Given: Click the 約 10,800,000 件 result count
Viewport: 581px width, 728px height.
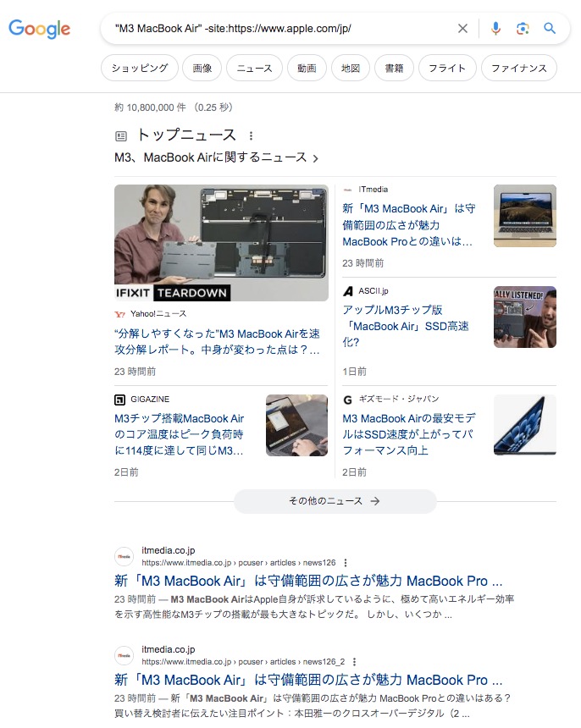Looking at the screenshot, I should 151,108.
